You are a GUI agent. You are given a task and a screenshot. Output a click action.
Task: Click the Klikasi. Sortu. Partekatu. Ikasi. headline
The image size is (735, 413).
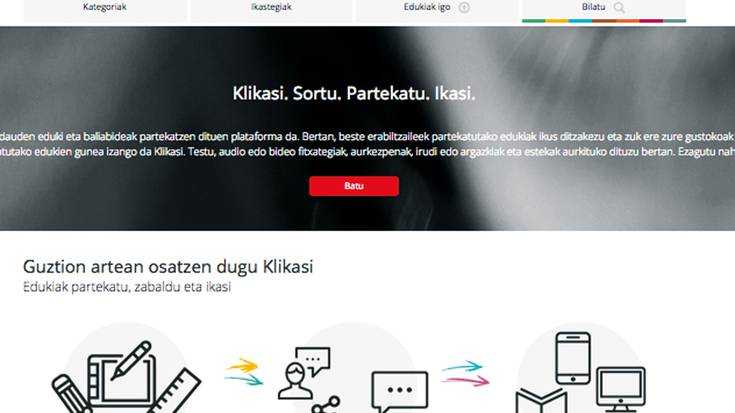click(x=354, y=94)
